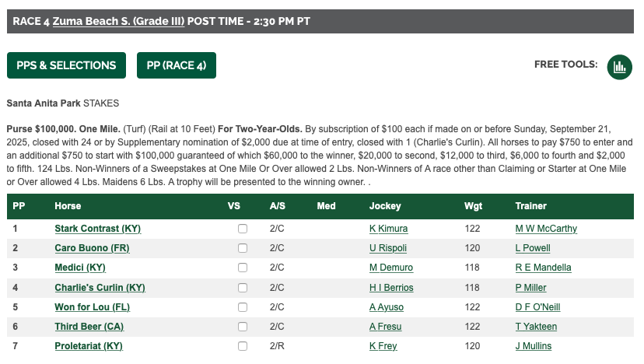Click trainer D F O'Neill link
This screenshot has width=644, height=364.
click(x=537, y=307)
